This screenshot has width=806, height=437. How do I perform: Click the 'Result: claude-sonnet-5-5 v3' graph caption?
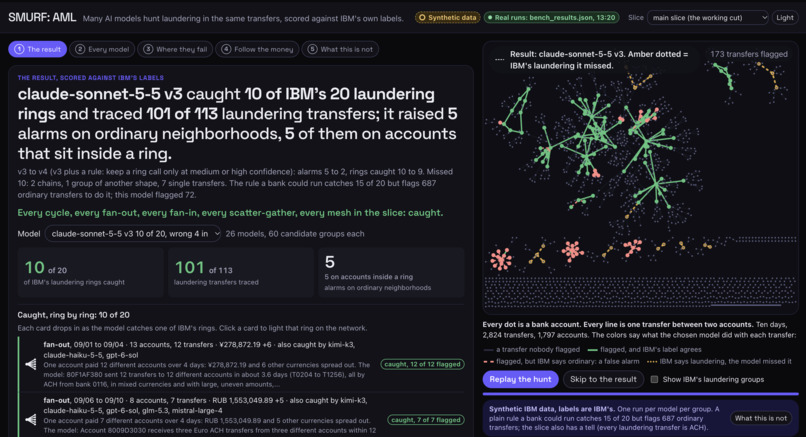coord(599,60)
